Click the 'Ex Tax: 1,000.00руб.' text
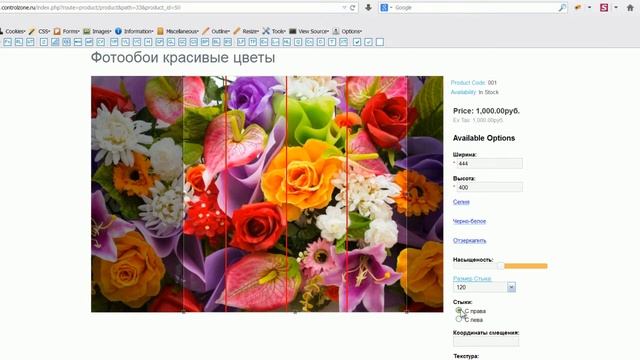This screenshot has width=640, height=360. [478, 120]
